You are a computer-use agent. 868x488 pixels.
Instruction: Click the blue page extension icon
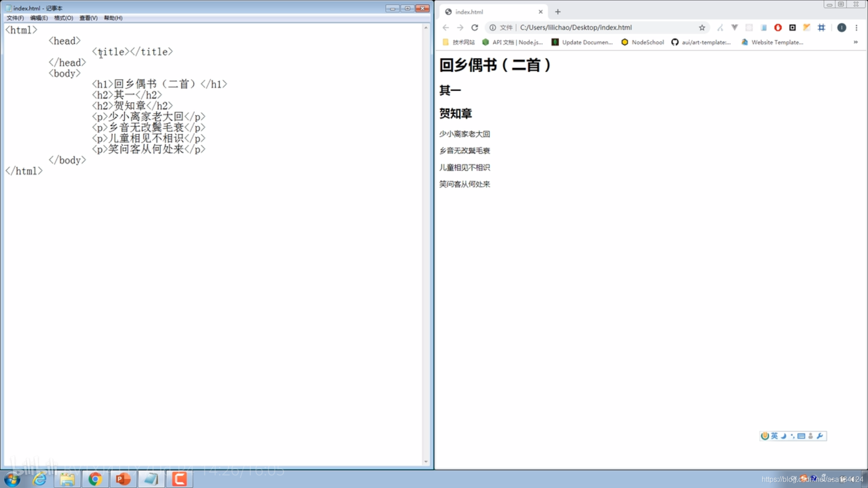tap(764, 28)
